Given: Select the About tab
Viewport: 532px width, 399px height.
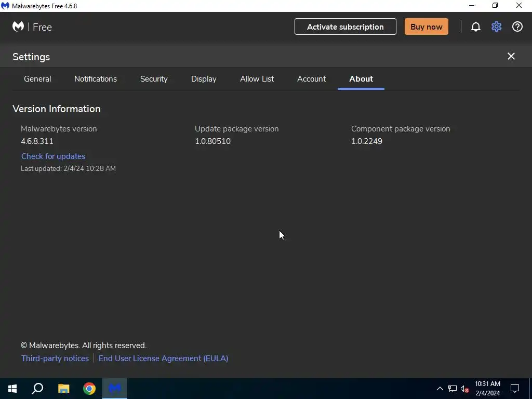Looking at the screenshot, I should [x=361, y=79].
